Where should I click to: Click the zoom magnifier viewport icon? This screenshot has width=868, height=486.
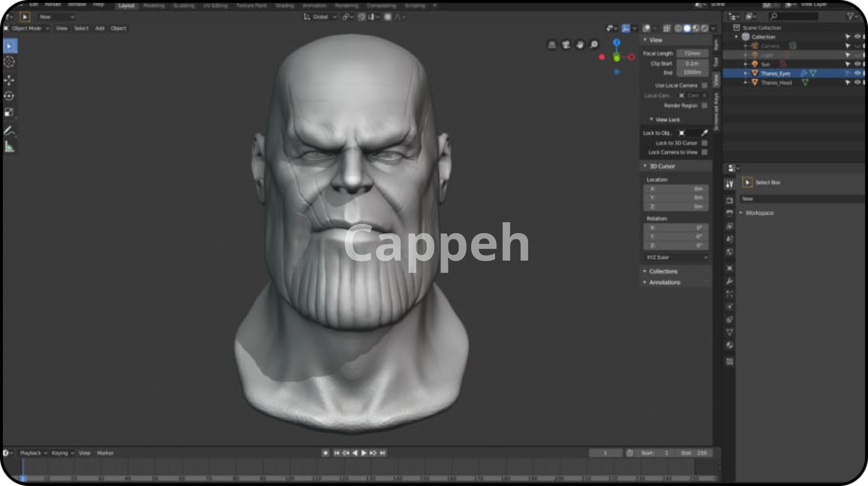(594, 44)
